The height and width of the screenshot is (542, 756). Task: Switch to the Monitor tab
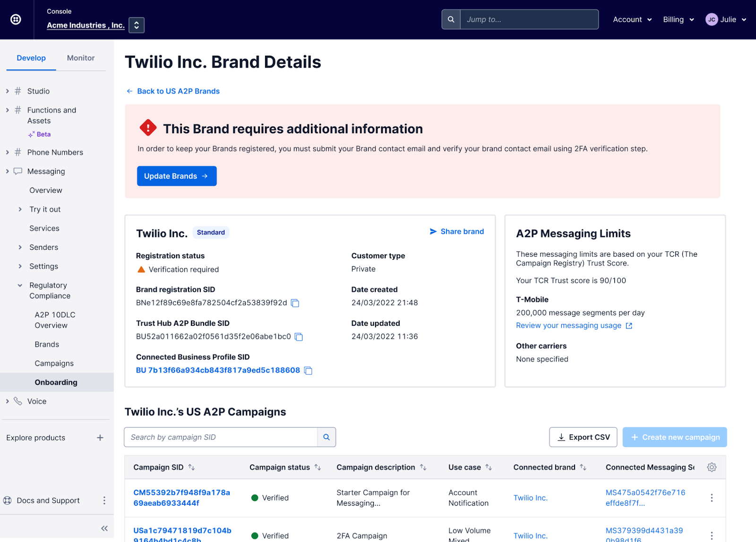coord(81,58)
